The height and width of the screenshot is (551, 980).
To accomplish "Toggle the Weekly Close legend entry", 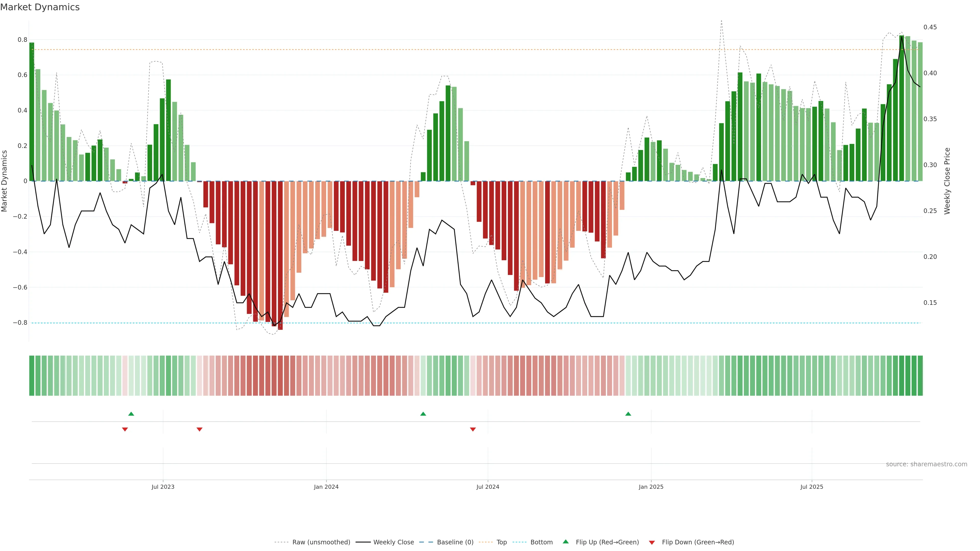I will tap(393, 542).
